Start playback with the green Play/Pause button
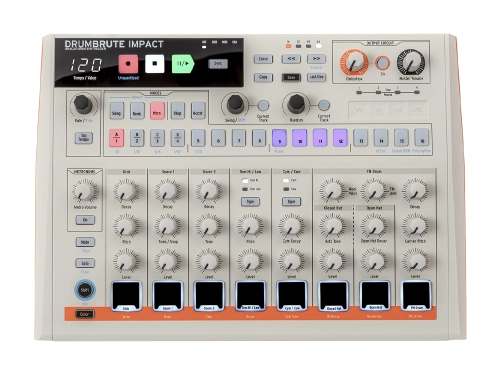500x375 pixels. (x=183, y=64)
